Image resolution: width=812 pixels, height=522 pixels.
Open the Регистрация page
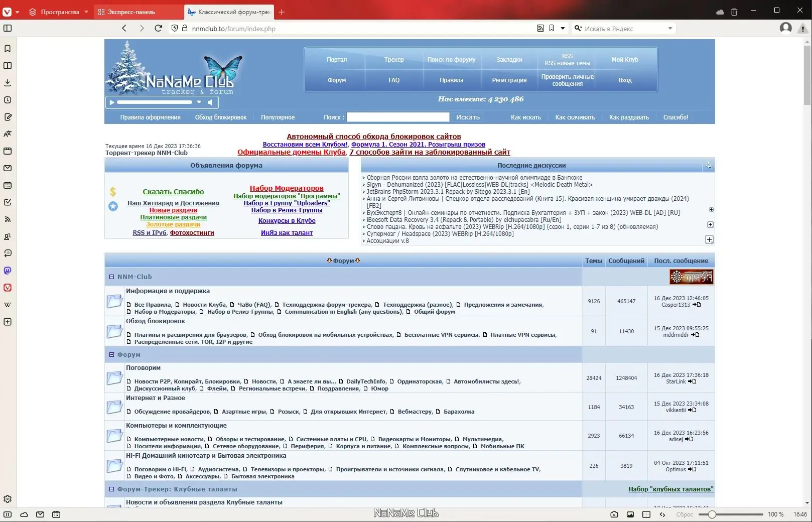(509, 80)
